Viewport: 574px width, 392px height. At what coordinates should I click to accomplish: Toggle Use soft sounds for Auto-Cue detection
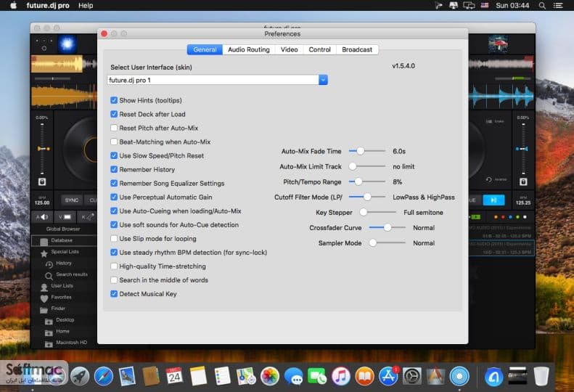114,225
